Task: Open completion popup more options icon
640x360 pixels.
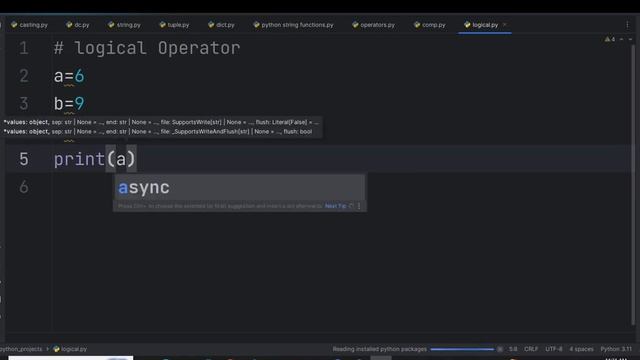Action: [359, 206]
